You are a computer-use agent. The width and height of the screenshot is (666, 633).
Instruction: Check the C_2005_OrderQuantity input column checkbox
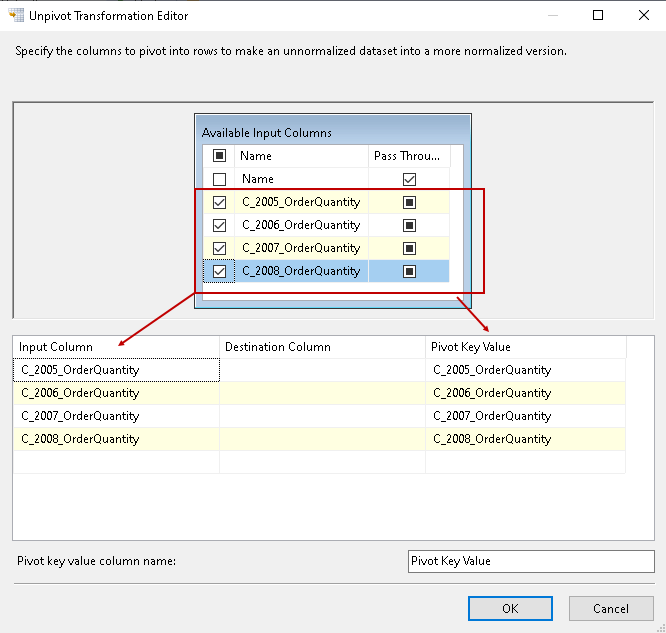pyautogui.click(x=220, y=202)
